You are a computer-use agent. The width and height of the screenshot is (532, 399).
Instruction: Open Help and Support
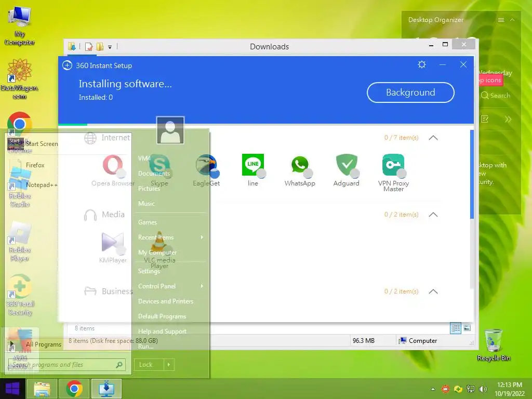pos(162,331)
